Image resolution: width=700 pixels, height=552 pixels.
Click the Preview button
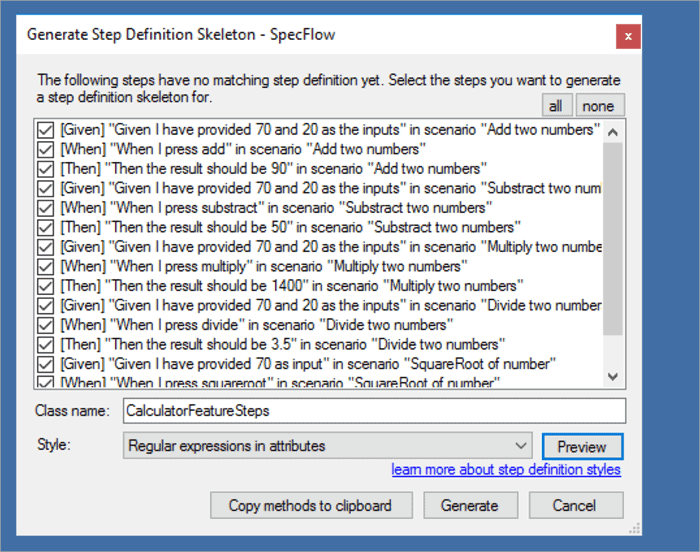pyautogui.click(x=582, y=447)
